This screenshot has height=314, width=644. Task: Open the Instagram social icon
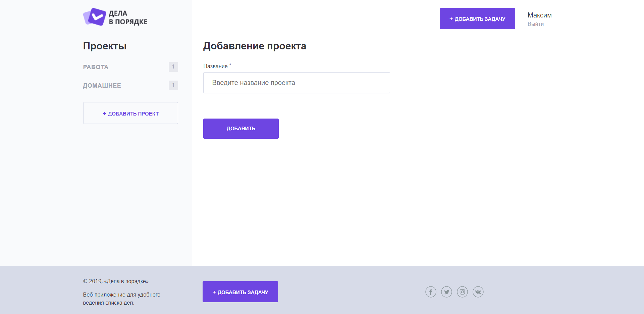pos(462,292)
